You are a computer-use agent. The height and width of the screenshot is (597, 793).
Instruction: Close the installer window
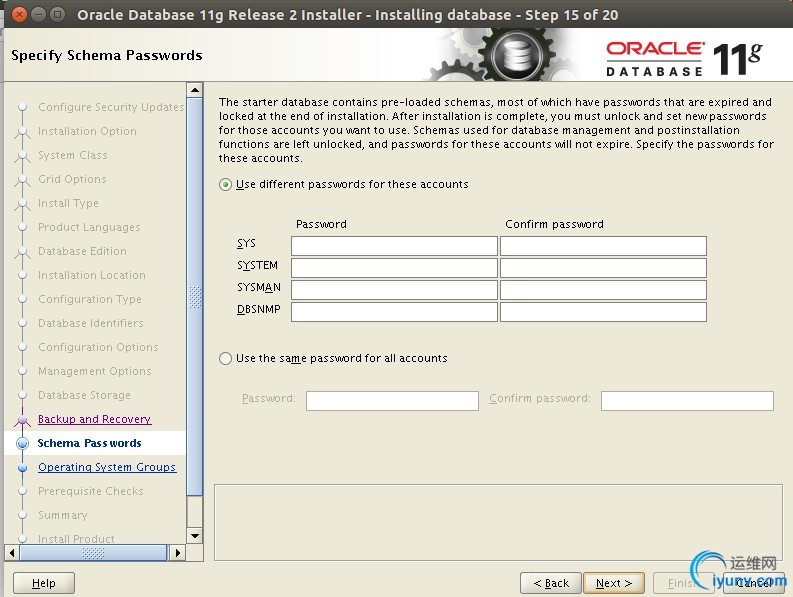coord(19,14)
